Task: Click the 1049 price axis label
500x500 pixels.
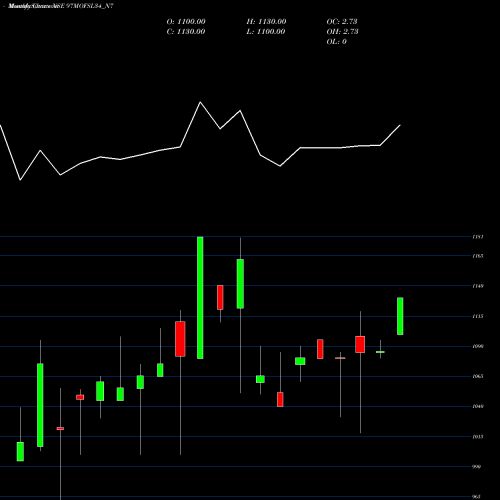Action: (x=478, y=406)
